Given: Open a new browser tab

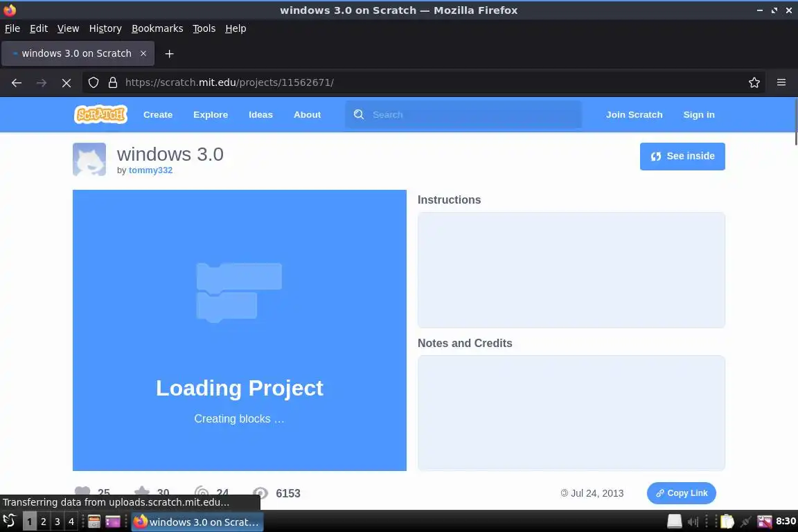Looking at the screenshot, I should (170, 54).
